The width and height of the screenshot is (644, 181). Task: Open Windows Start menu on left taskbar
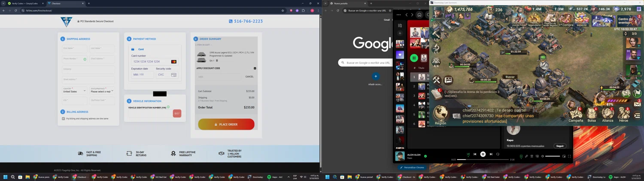click(x=6, y=177)
